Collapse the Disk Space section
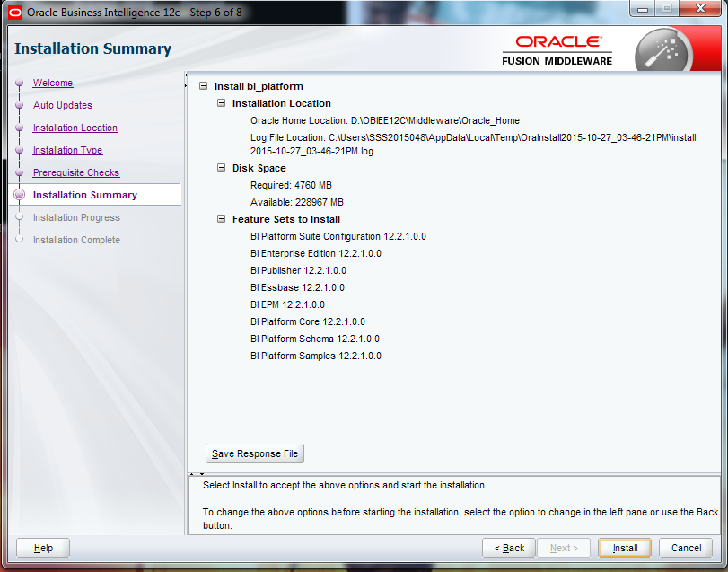 click(222, 168)
